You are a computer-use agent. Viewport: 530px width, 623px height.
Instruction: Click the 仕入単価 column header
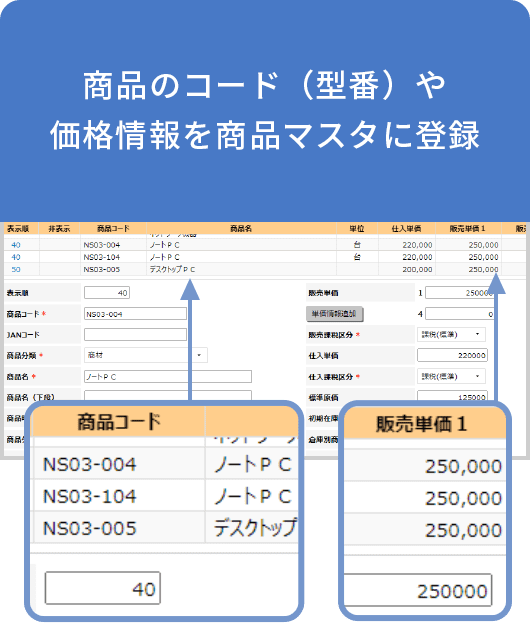pyautogui.click(x=406, y=228)
